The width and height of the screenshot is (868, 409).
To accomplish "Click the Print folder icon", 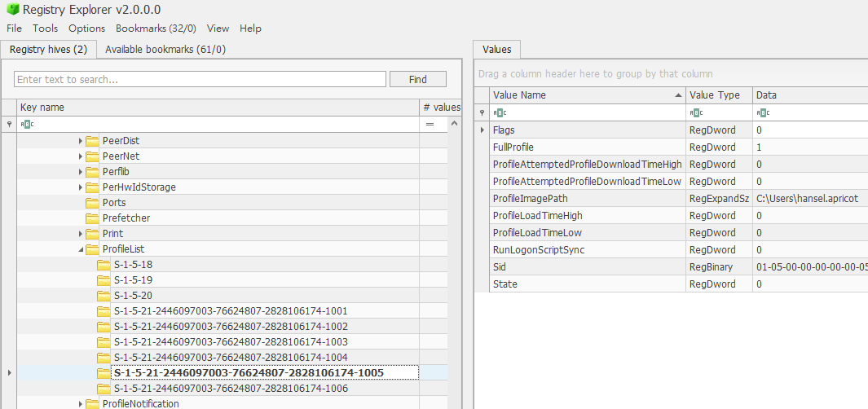I will pyautogui.click(x=92, y=234).
